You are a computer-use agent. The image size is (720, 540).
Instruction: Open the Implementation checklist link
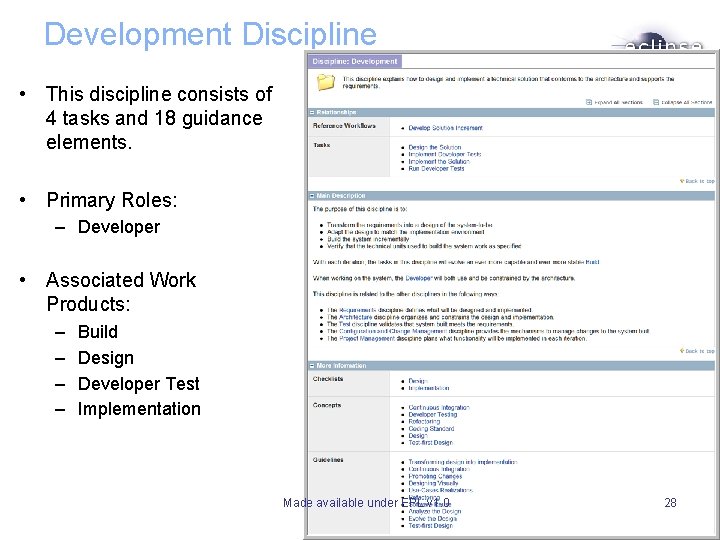pos(429,388)
